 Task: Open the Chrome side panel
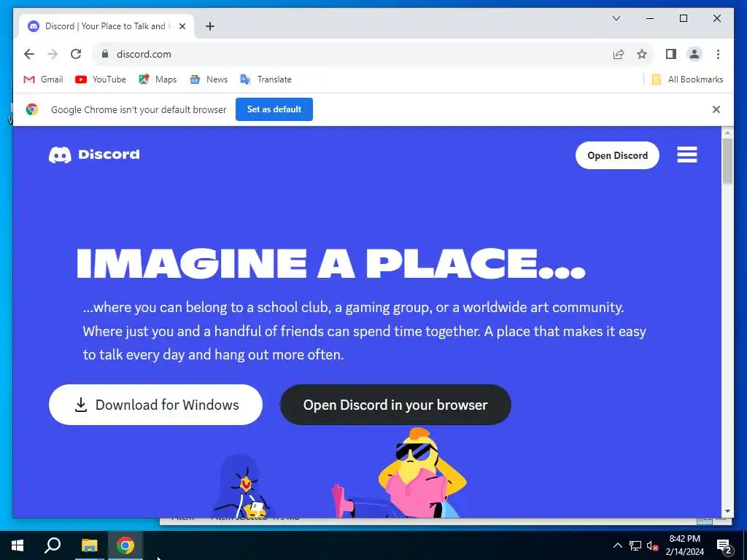pyautogui.click(x=671, y=54)
